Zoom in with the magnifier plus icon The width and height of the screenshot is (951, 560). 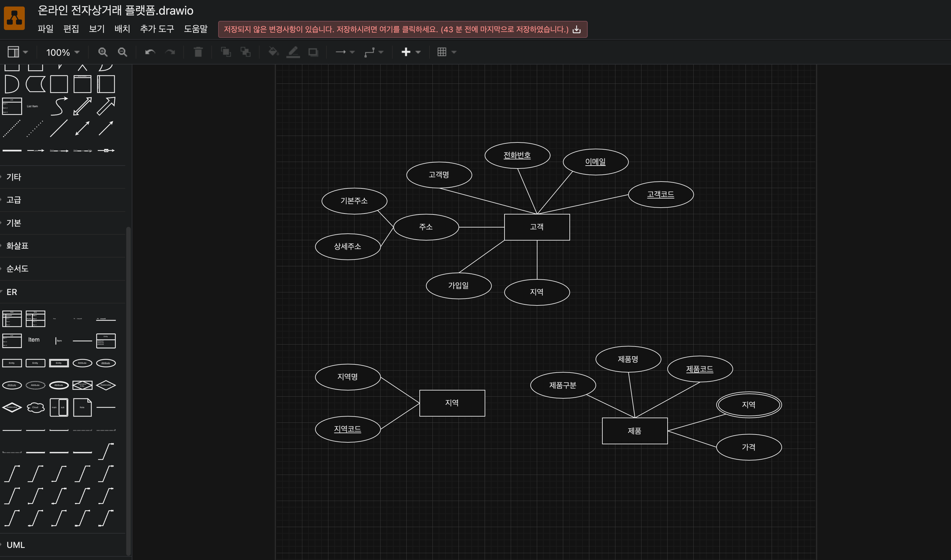coord(103,52)
